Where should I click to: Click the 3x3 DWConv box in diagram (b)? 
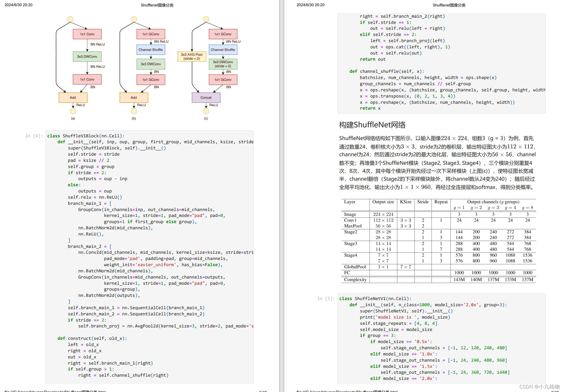pos(151,64)
